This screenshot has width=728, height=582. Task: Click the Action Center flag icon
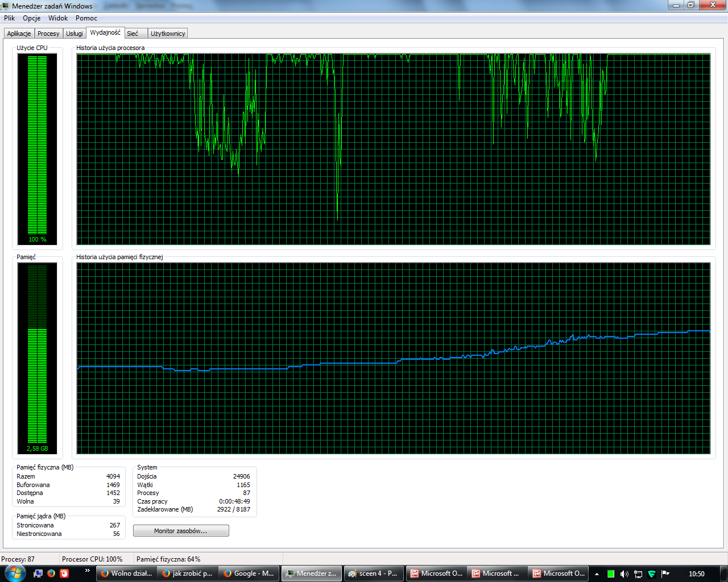pos(665,574)
